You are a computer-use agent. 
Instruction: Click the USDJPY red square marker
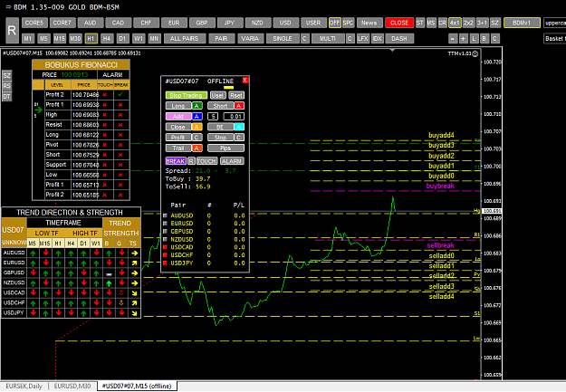[x=166, y=263]
